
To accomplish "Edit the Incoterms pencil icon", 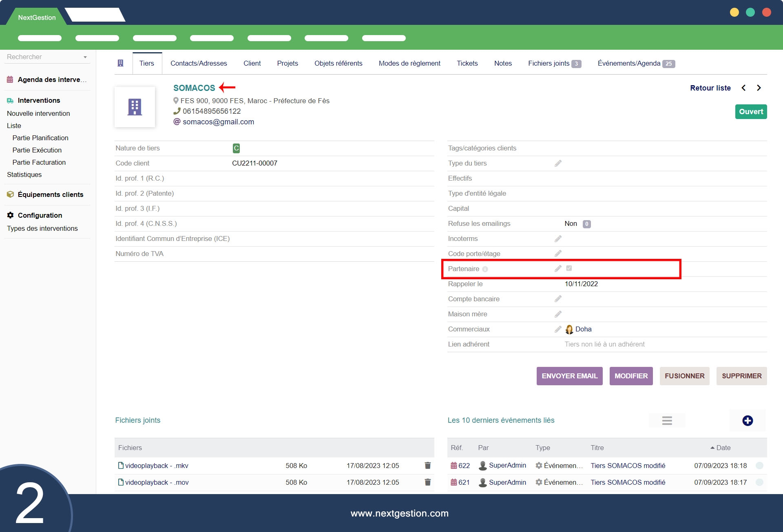I will [x=558, y=239].
